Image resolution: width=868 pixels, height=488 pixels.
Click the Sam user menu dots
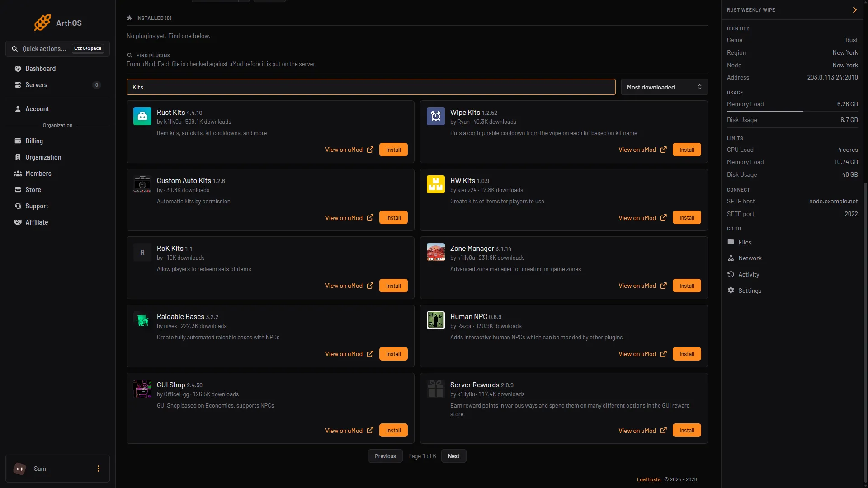99,469
